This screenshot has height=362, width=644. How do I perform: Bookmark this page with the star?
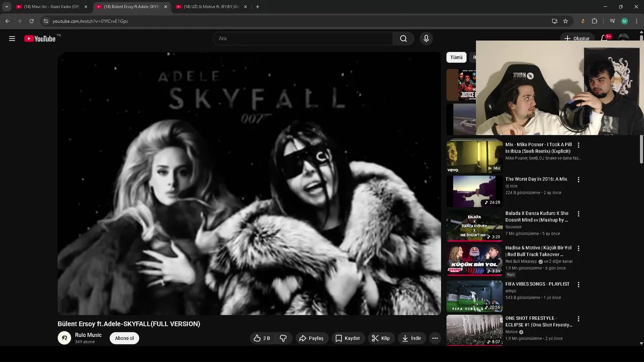(x=566, y=21)
